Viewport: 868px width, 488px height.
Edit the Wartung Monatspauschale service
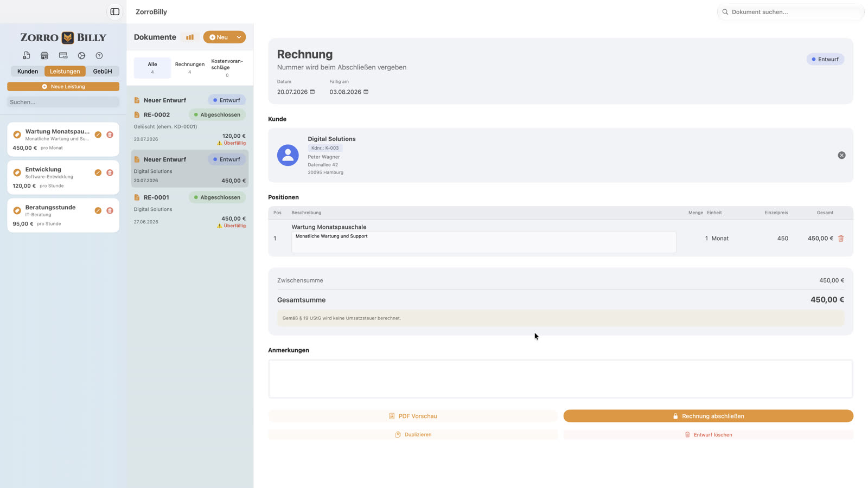[98, 134]
